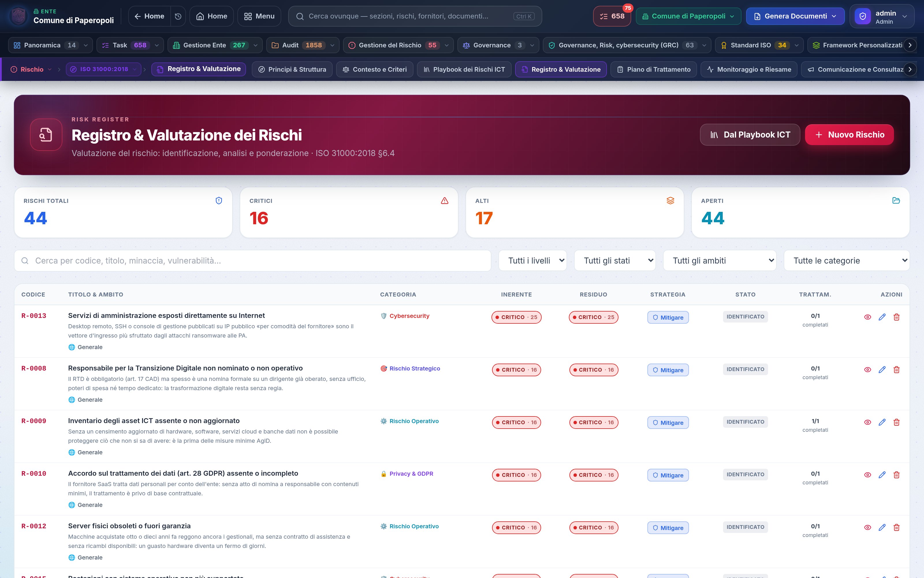Open the Menu button in top bar
924x578 pixels.
[x=259, y=16]
